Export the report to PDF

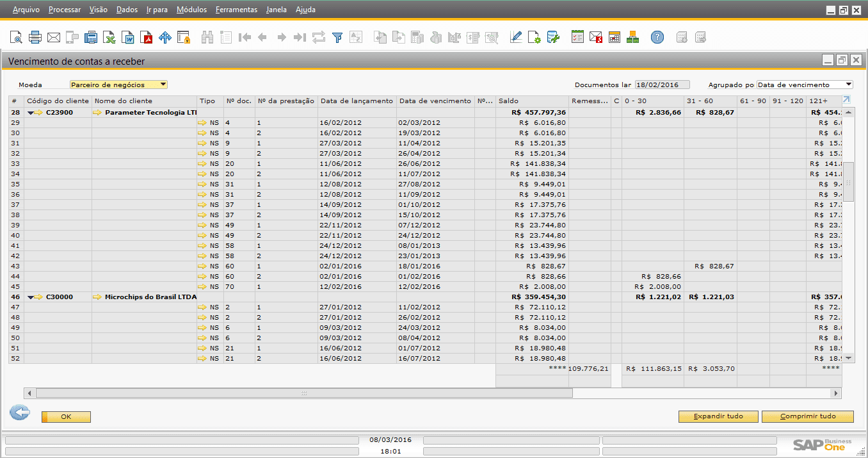pos(147,37)
